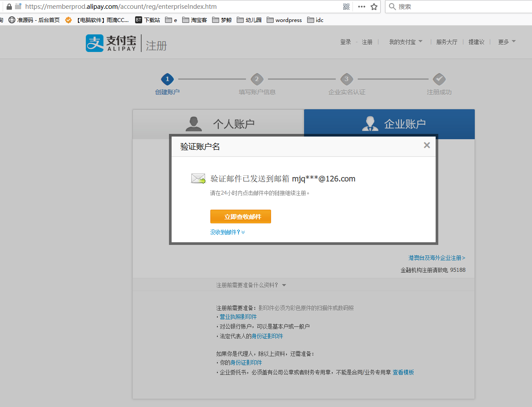Click the envelope icon in the dialog
This screenshot has width=532, height=407.
[198, 178]
